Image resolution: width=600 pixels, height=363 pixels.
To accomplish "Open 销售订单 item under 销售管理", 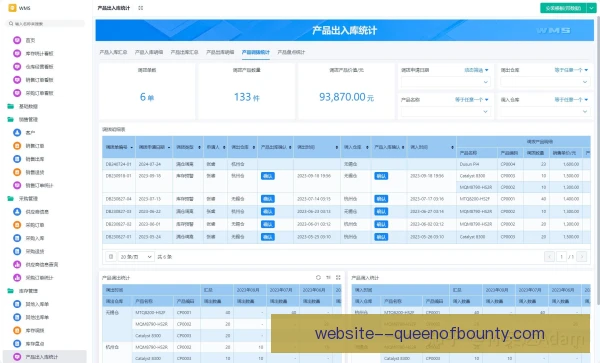I will click(x=34, y=146).
